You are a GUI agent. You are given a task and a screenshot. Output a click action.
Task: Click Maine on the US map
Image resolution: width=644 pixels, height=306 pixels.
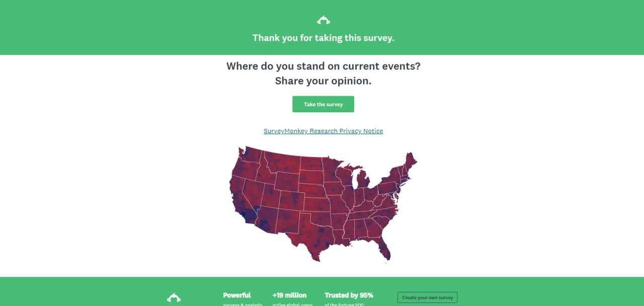point(410,162)
